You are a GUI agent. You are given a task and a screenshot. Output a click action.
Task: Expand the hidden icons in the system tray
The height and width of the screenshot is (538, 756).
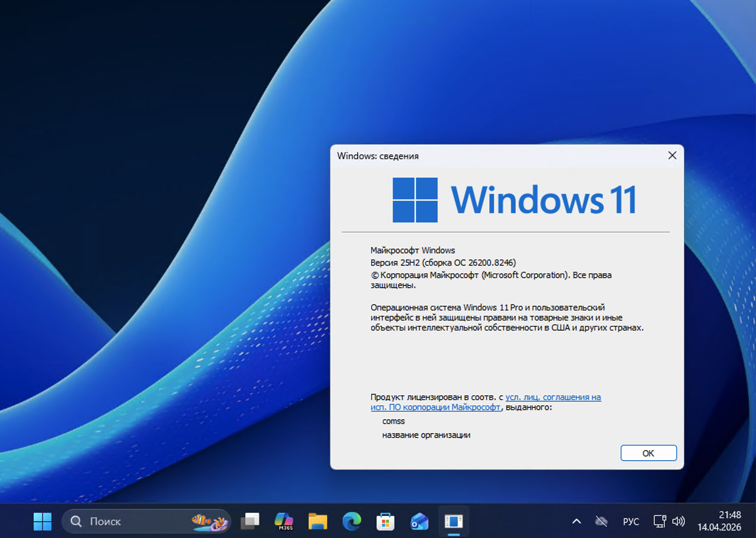pyautogui.click(x=576, y=521)
